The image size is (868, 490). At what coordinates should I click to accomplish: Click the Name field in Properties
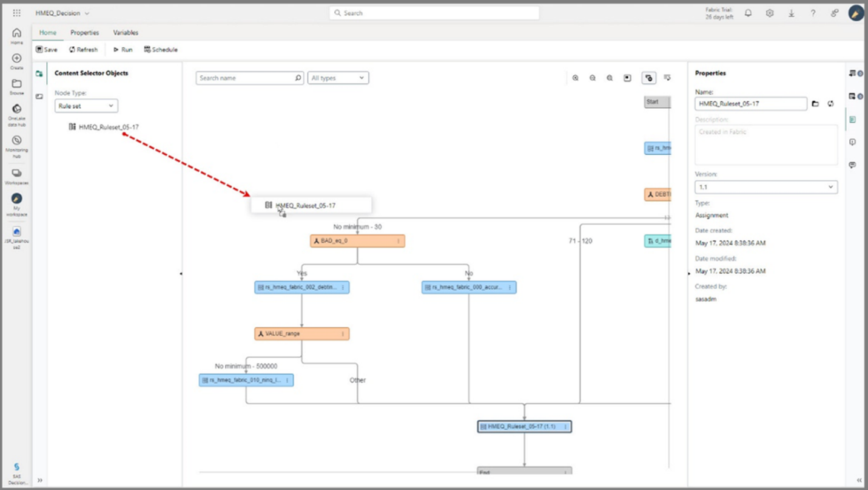coord(751,104)
